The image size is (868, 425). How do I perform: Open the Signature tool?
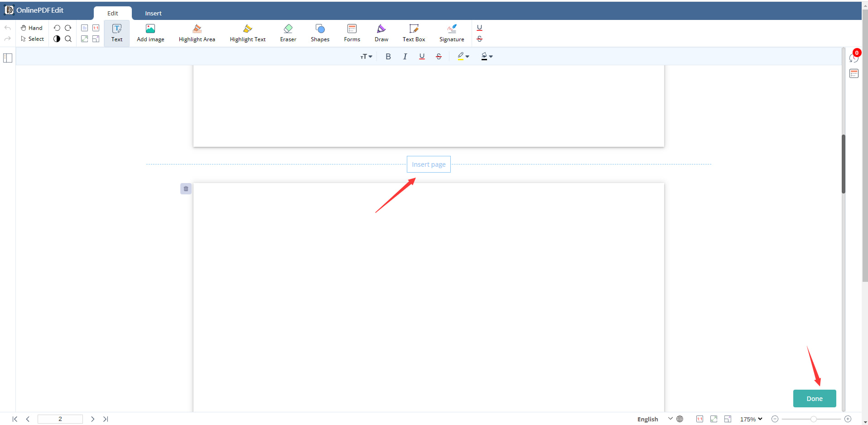click(451, 33)
